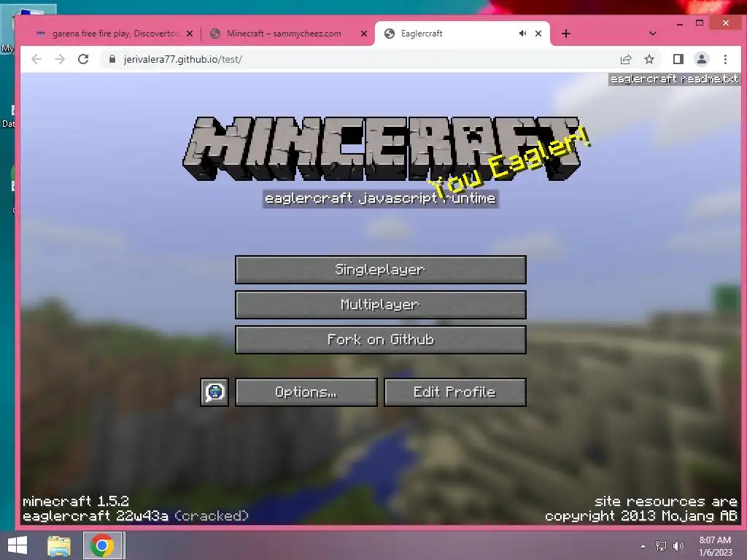
Task: Open Edit Profile screen
Action: (455, 392)
